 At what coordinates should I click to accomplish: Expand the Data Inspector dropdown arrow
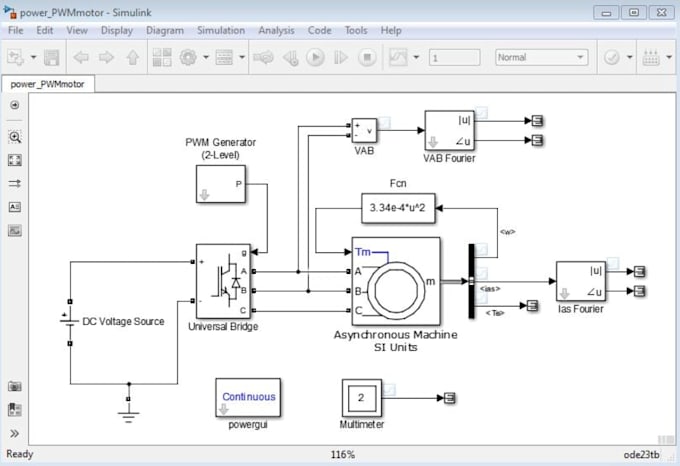coord(416,57)
